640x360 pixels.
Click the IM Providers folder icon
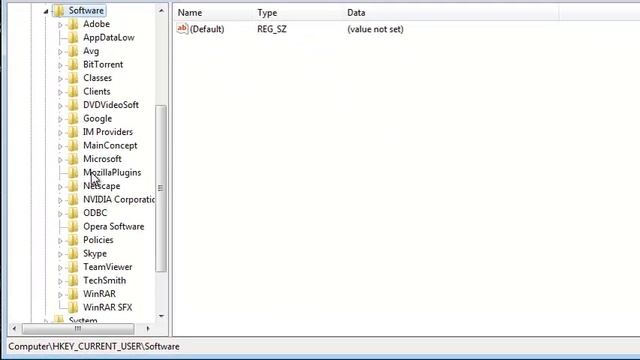73,132
